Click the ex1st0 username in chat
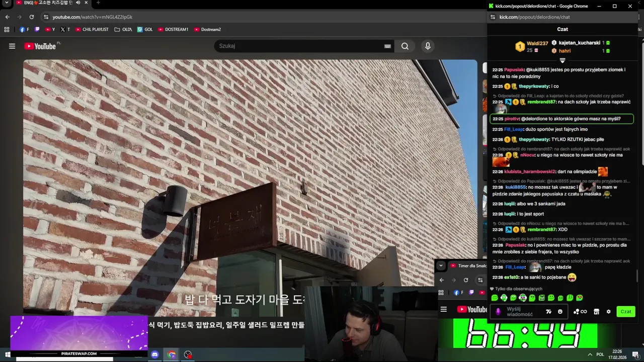Screen dimensions: 644x362 [x=511, y=278]
